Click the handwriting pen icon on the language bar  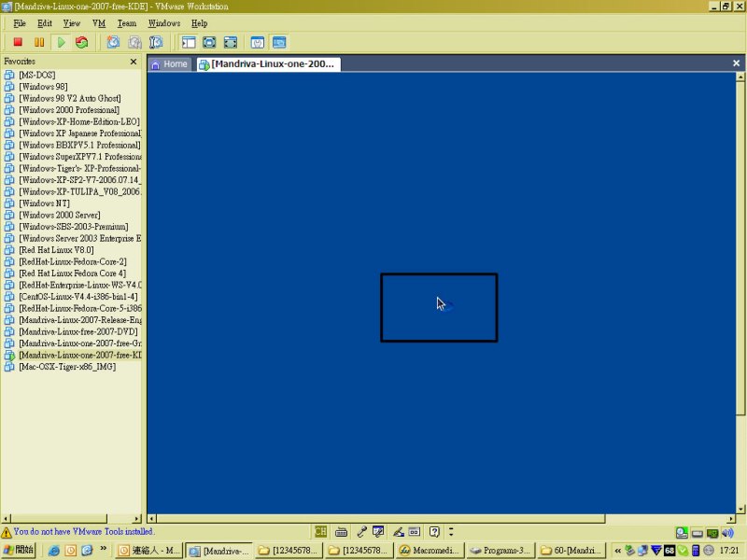tap(399, 532)
